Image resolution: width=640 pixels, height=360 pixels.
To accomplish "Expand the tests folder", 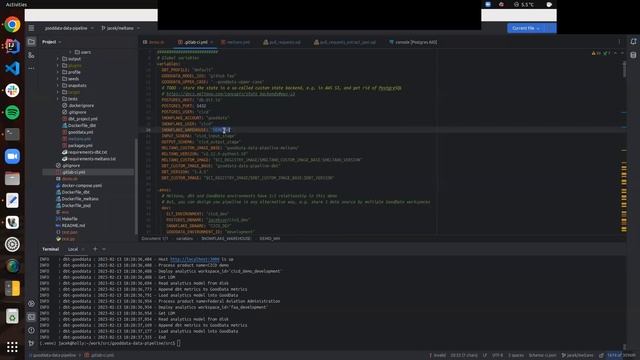I will (58, 99).
